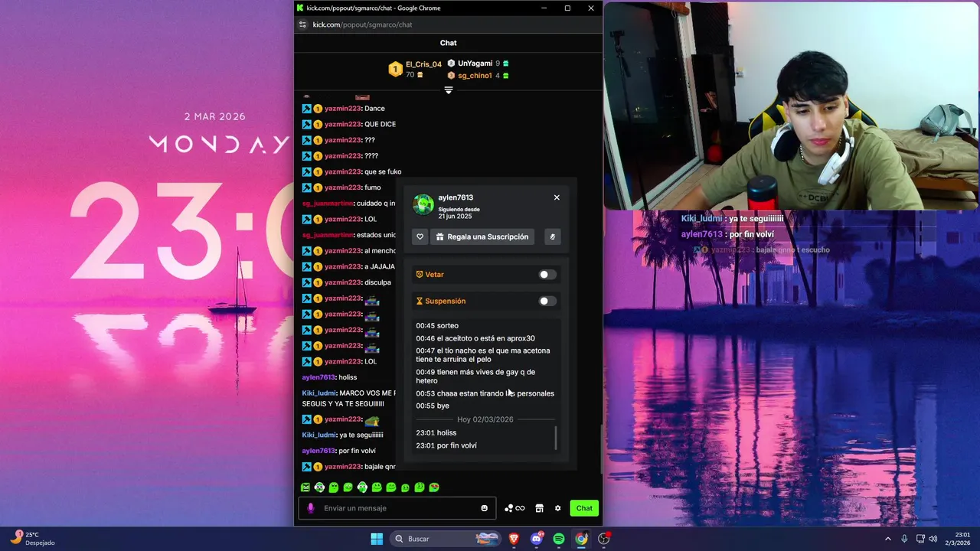Image resolution: width=980 pixels, height=551 pixels.
Task: Open Brave browser from taskbar
Action: point(514,539)
